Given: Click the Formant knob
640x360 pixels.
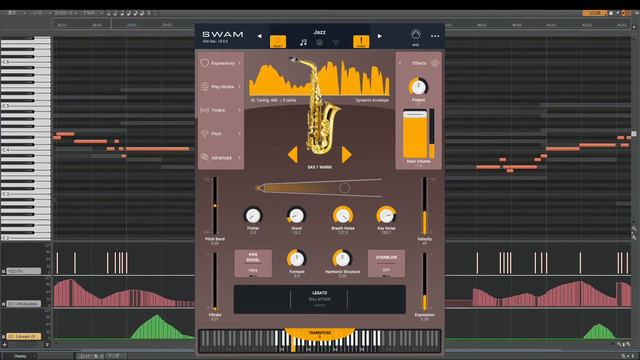Looking at the screenshot, I should pos(296,259).
